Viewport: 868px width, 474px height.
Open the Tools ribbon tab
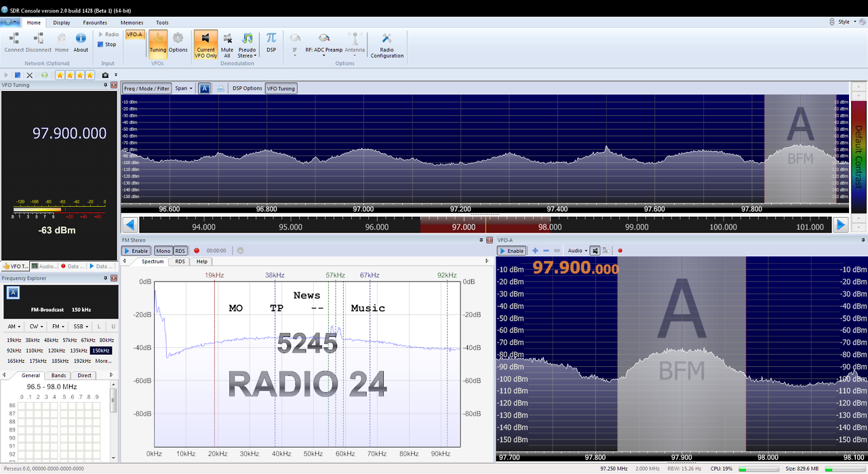click(x=162, y=22)
